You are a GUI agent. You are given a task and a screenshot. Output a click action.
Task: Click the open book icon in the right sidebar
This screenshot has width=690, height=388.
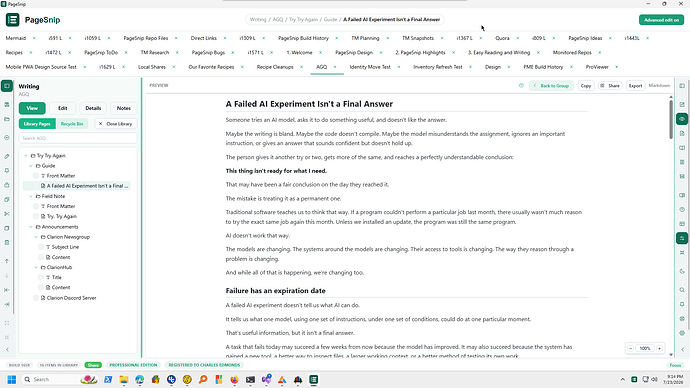tap(682, 148)
